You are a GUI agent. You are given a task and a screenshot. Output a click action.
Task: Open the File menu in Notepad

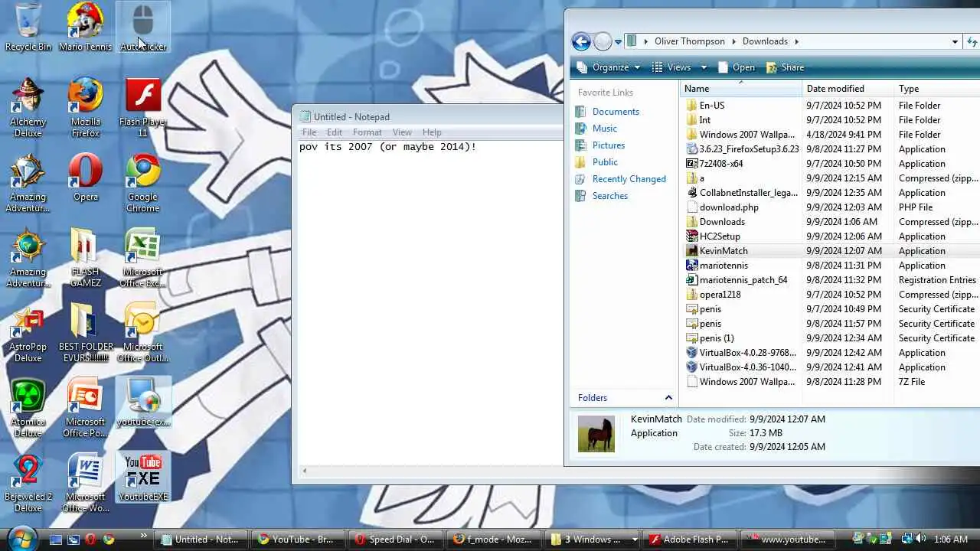pos(309,132)
